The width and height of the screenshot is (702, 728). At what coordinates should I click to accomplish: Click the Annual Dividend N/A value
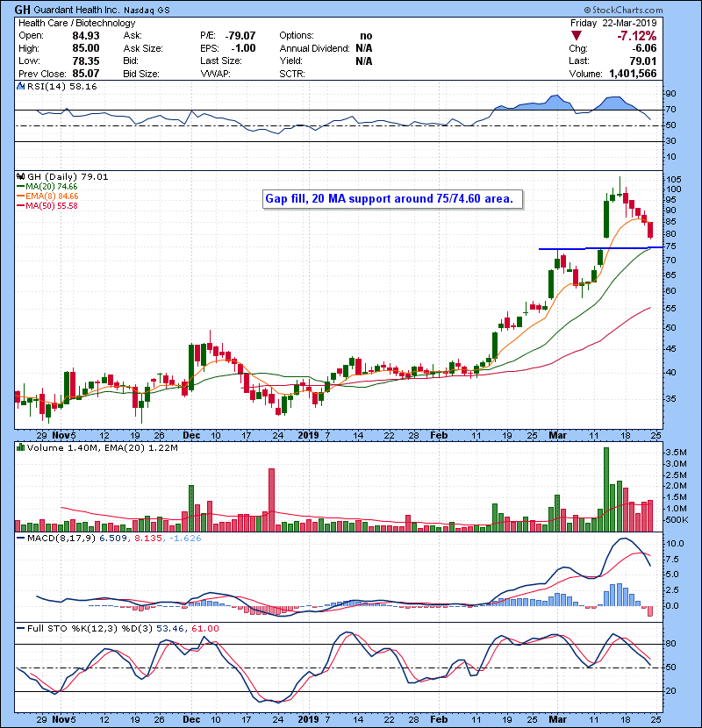click(x=364, y=48)
